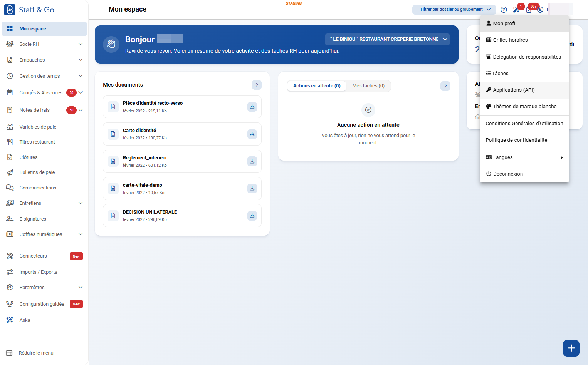Open the actions panel arrow button

(x=445, y=86)
